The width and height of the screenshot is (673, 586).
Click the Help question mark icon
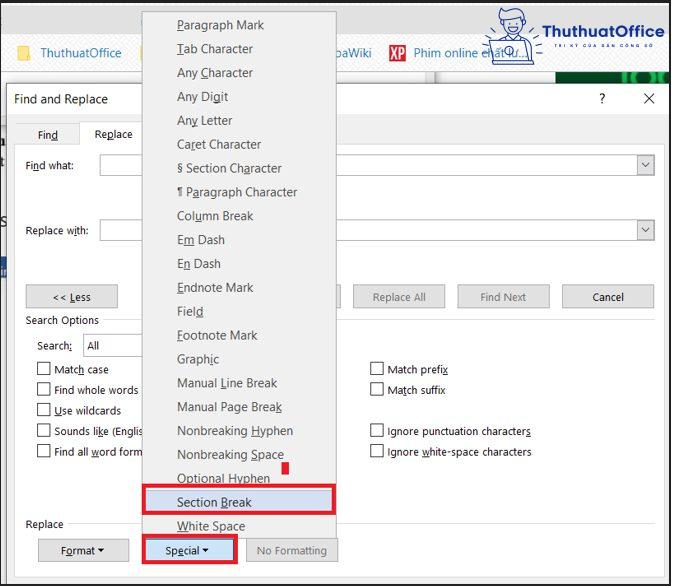pyautogui.click(x=602, y=99)
